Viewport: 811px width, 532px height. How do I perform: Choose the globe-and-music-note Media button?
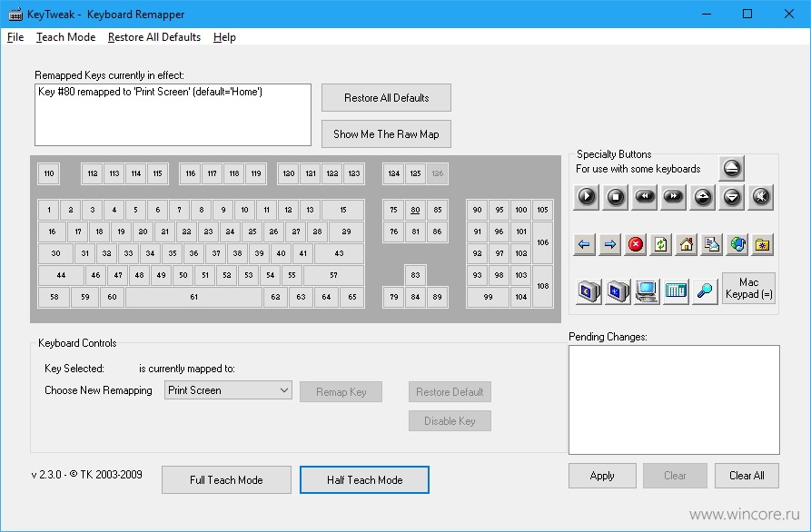[x=737, y=244]
